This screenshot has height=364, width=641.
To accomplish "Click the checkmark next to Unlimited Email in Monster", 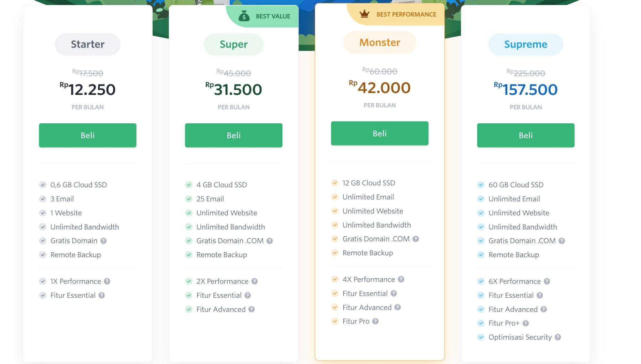I will pyautogui.click(x=335, y=197).
